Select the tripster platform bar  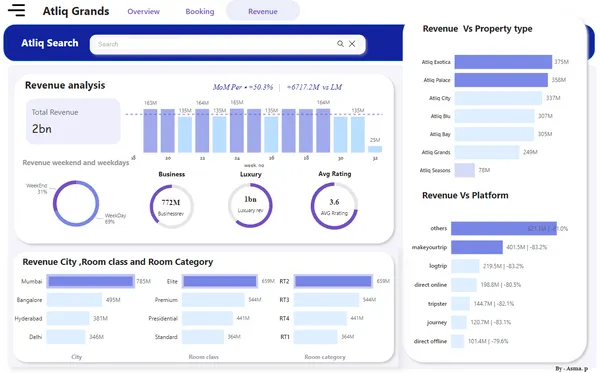(460, 303)
